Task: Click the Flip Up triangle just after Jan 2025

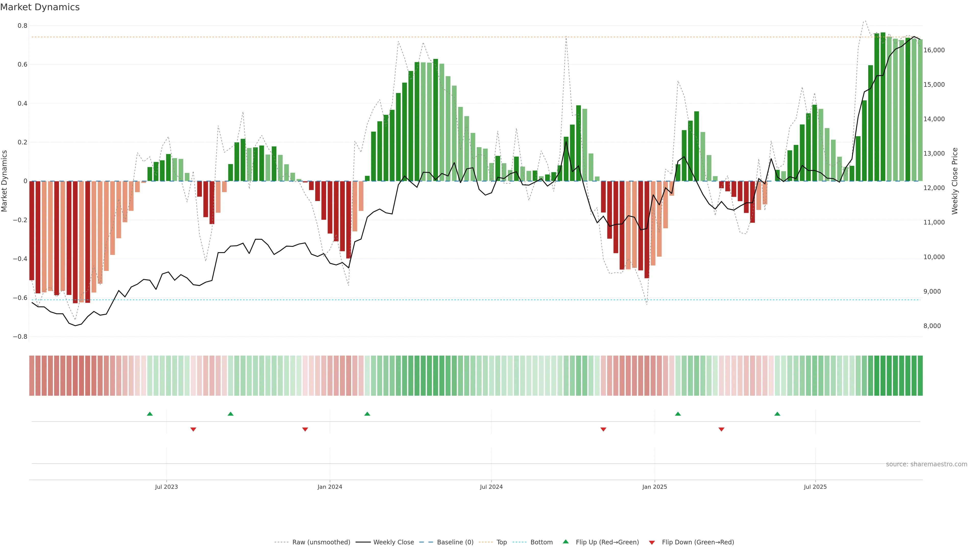Action: pos(678,414)
